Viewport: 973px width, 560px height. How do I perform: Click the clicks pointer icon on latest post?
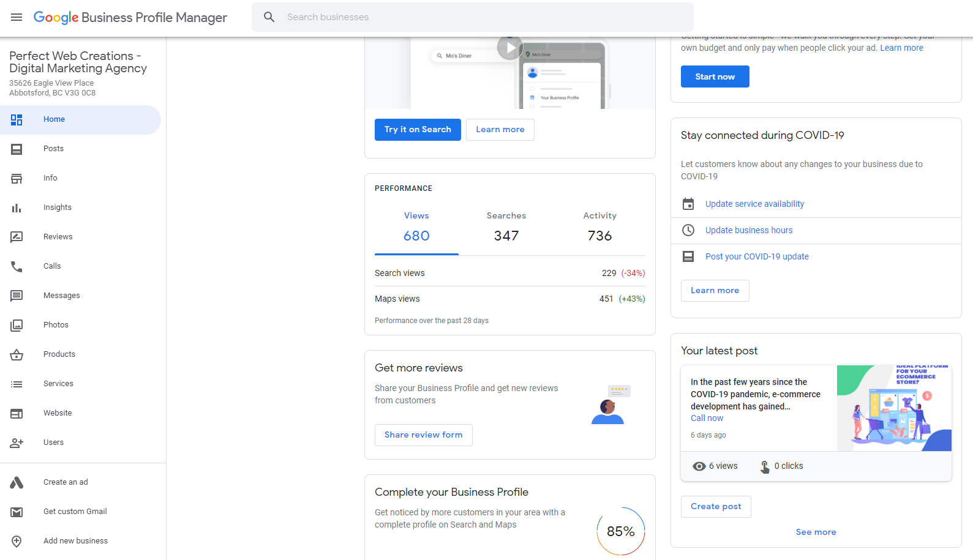(x=765, y=467)
